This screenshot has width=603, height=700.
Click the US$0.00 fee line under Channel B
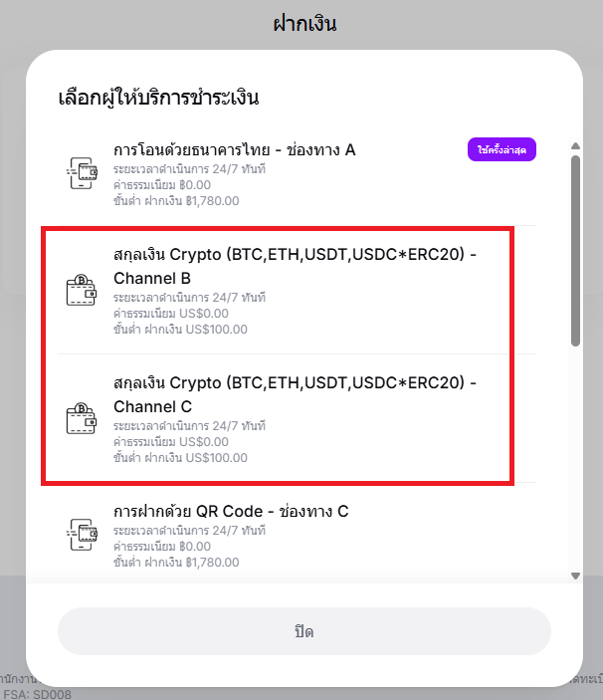point(170,314)
